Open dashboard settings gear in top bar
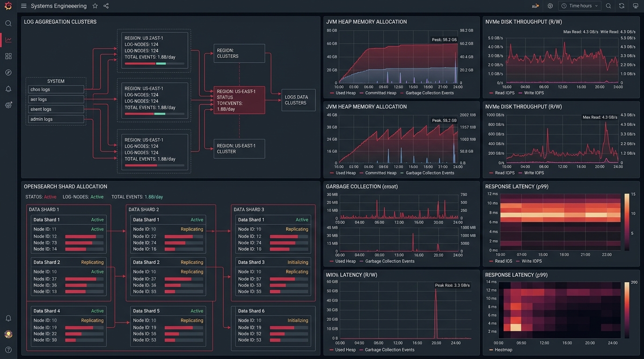This screenshot has width=644, height=359. click(550, 6)
